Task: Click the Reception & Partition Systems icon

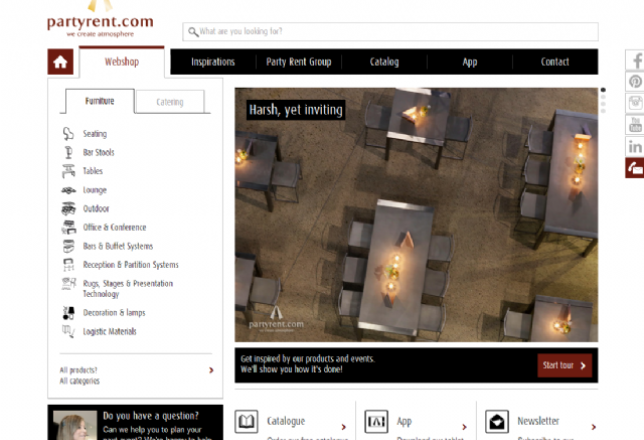Action: tap(68, 265)
